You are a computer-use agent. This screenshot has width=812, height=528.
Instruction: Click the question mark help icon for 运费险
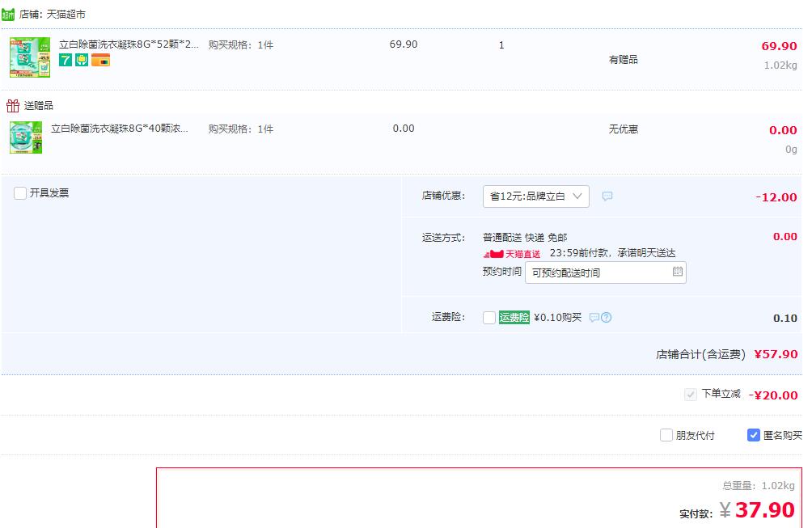coord(607,317)
